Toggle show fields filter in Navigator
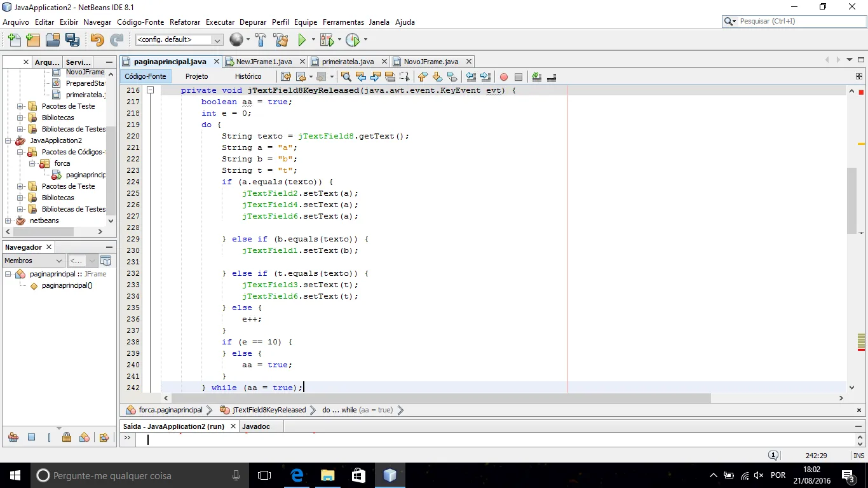 (x=31, y=437)
